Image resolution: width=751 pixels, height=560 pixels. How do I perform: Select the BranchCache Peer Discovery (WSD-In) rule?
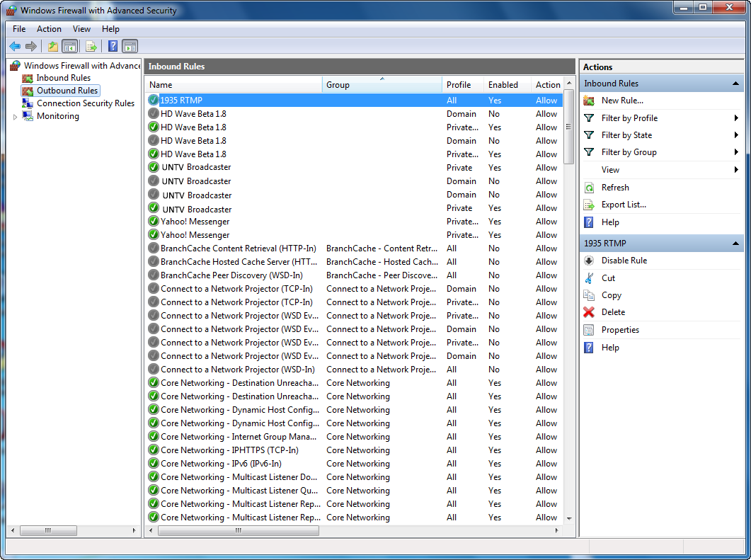[x=354, y=275]
